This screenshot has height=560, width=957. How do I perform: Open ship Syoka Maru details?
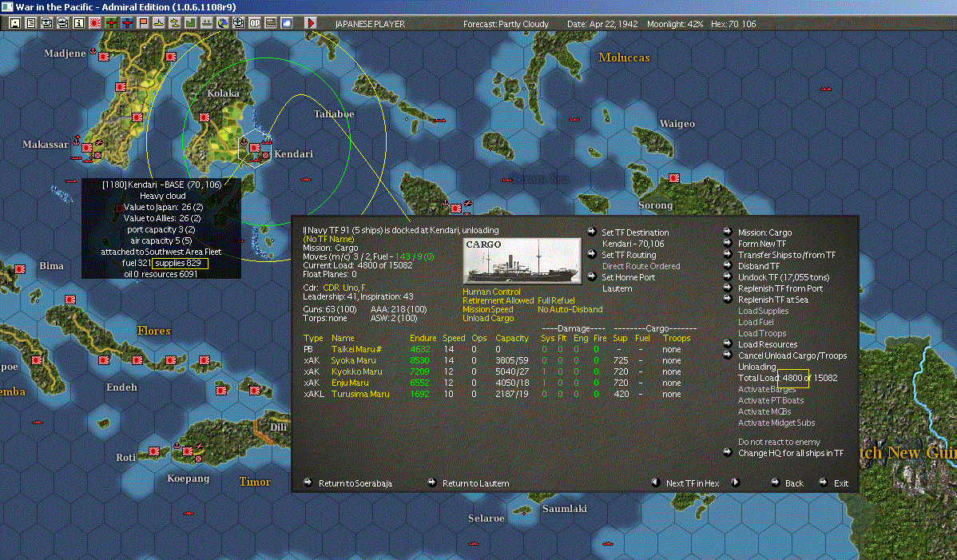pos(353,360)
